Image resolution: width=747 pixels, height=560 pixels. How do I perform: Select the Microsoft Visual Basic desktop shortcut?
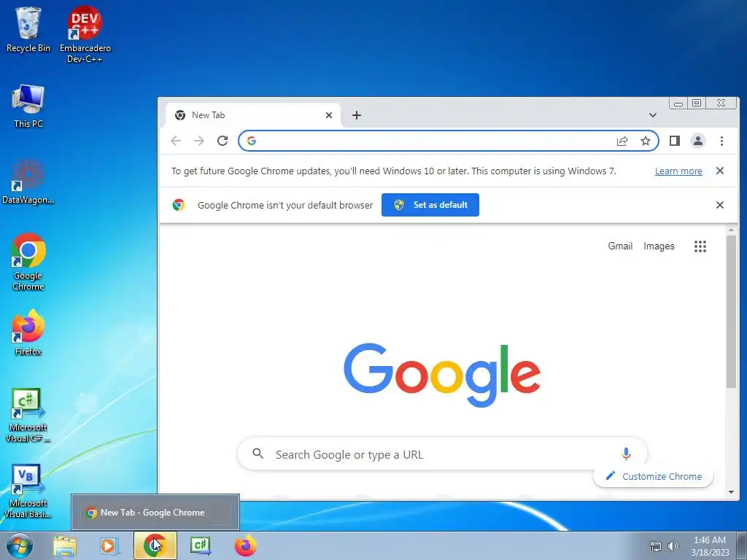pos(28,491)
